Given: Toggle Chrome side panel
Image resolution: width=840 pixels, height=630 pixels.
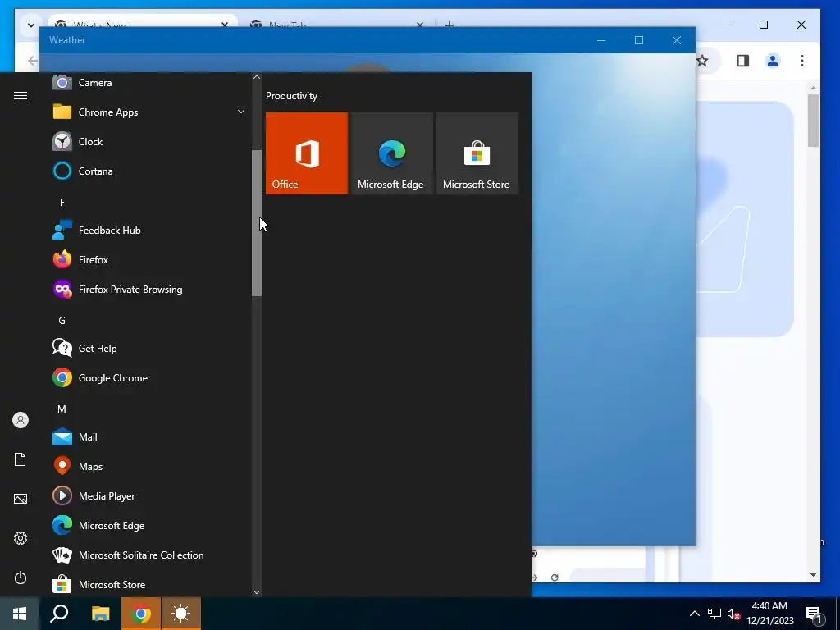Looking at the screenshot, I should tap(743, 61).
